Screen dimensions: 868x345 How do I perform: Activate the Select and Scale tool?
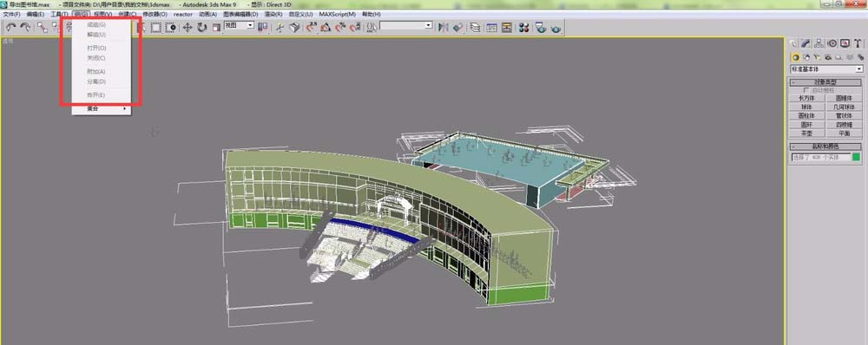[216, 27]
